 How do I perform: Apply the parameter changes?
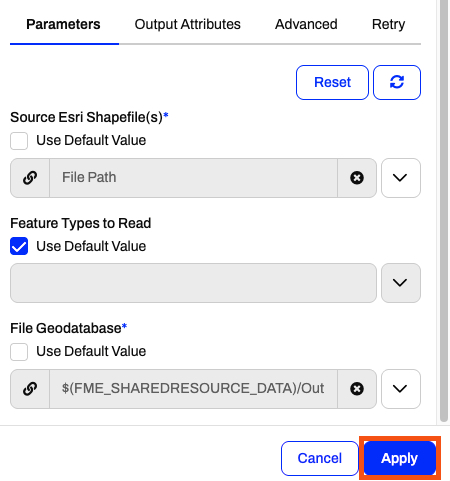click(x=400, y=458)
